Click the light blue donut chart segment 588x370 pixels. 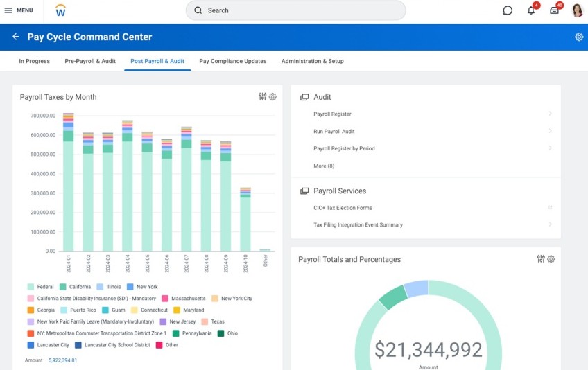(416, 289)
